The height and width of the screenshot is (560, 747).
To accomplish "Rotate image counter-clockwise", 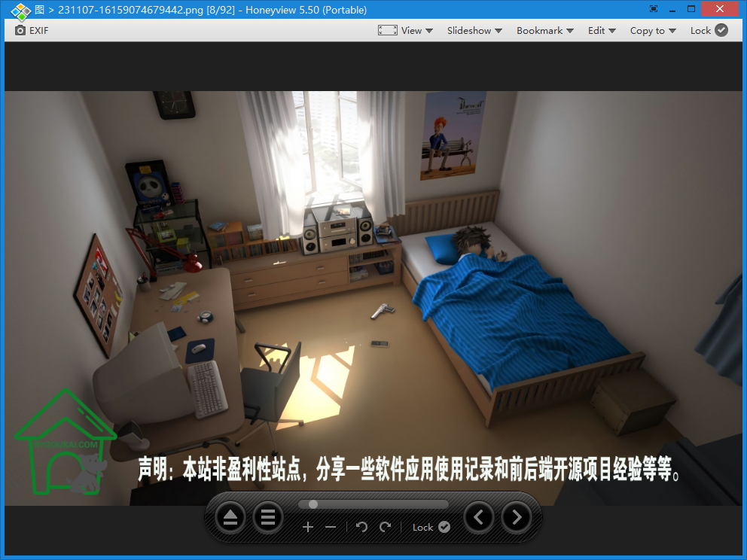I will click(x=361, y=527).
